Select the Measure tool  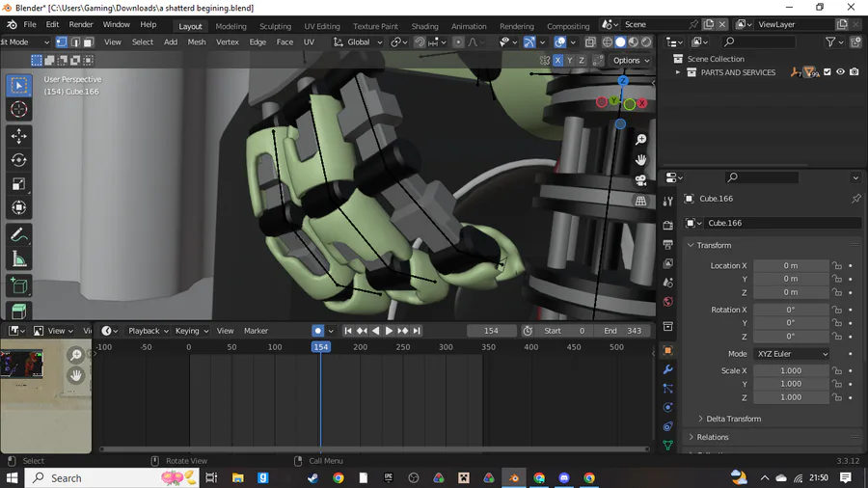pos(18,258)
